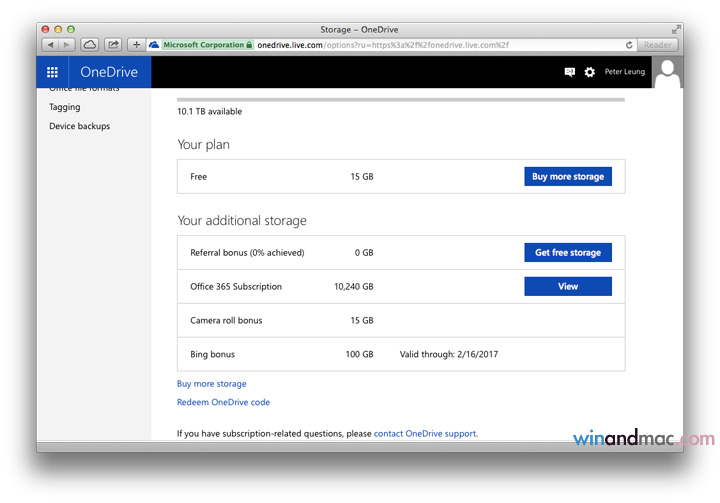Open the Redeem OneDrive code link
Screen dimensions: 720x503
coord(223,403)
